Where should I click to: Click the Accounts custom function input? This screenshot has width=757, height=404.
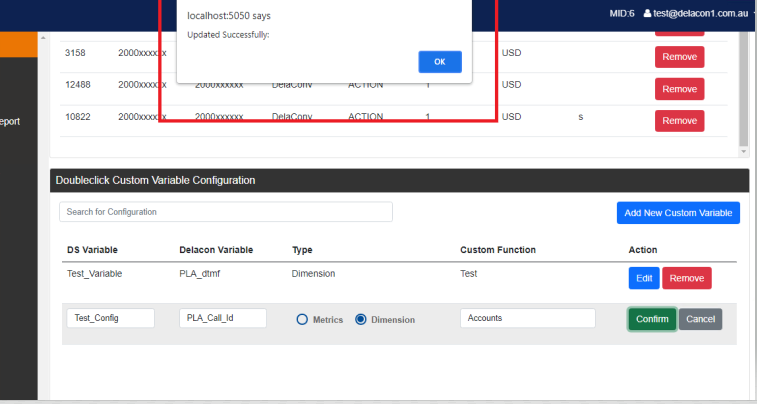tap(528, 318)
